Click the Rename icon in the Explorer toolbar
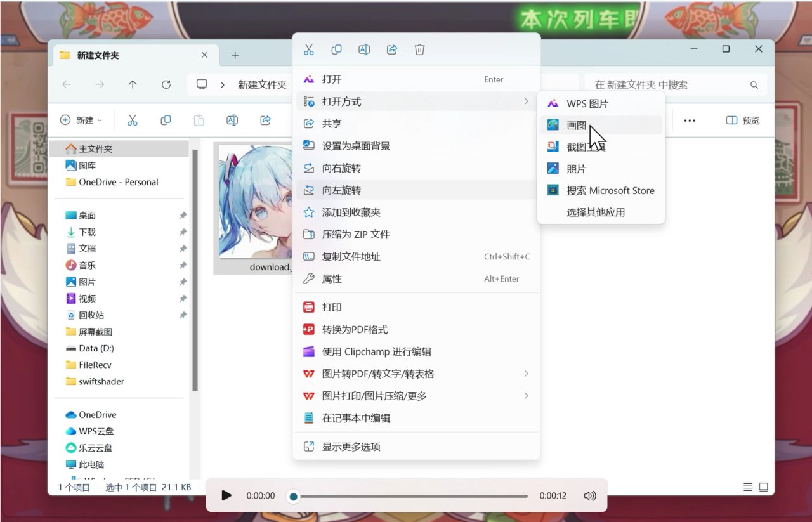This screenshot has height=522, width=812. point(232,120)
